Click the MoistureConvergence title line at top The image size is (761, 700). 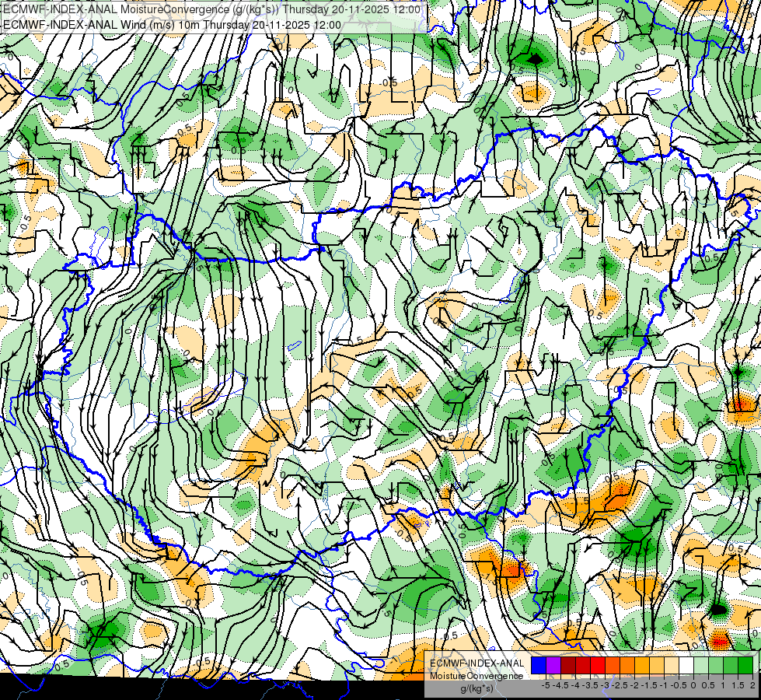[x=211, y=9]
